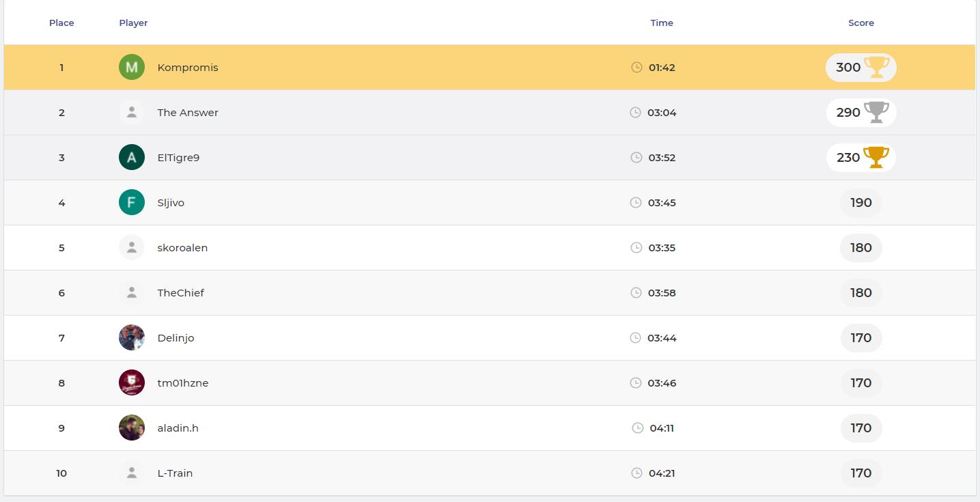Click Sljivo teal F avatar
980x502 pixels.
pyautogui.click(x=132, y=202)
